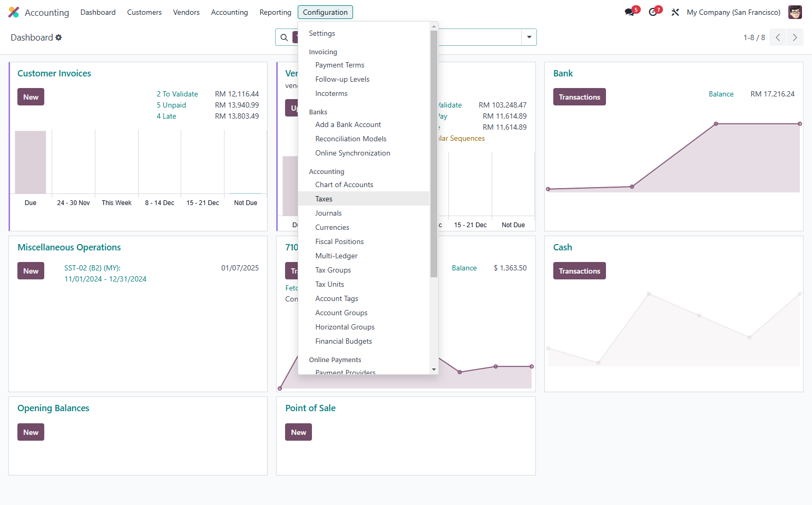Select Reconciliation Models
The width and height of the screenshot is (812, 505).
coord(364,139)
